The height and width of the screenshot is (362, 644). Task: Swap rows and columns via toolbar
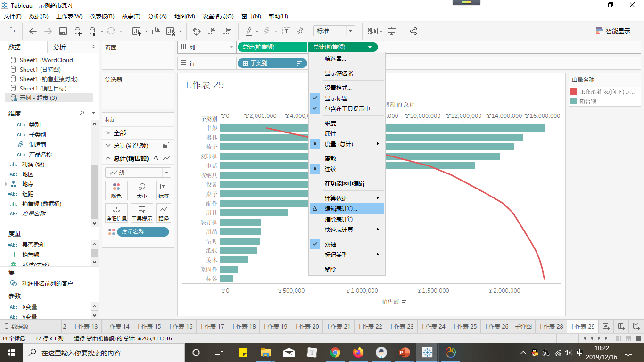click(197, 31)
